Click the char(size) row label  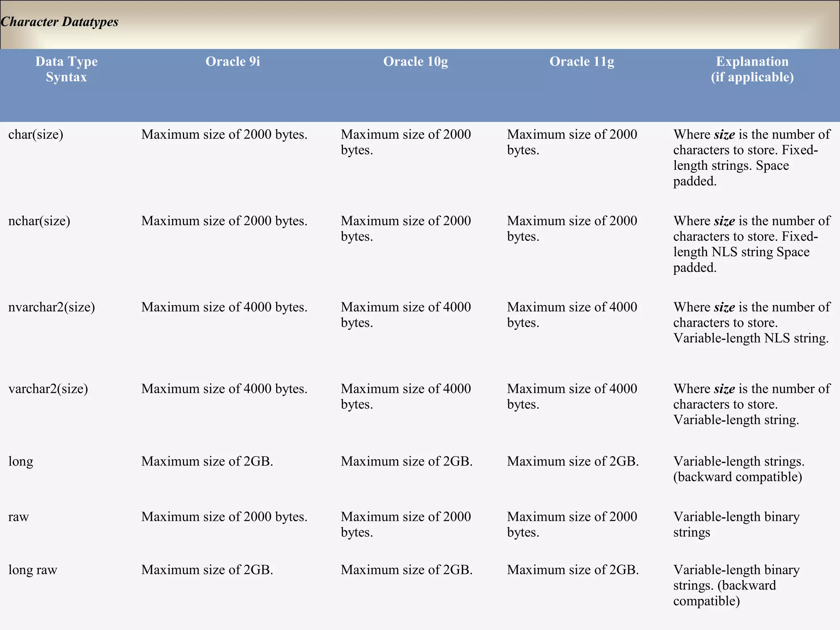point(36,135)
